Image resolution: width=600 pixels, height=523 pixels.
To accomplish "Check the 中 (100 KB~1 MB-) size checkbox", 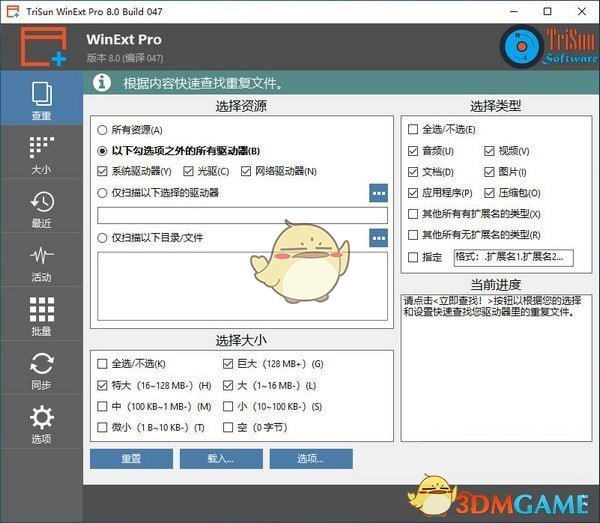I will pyautogui.click(x=103, y=406).
